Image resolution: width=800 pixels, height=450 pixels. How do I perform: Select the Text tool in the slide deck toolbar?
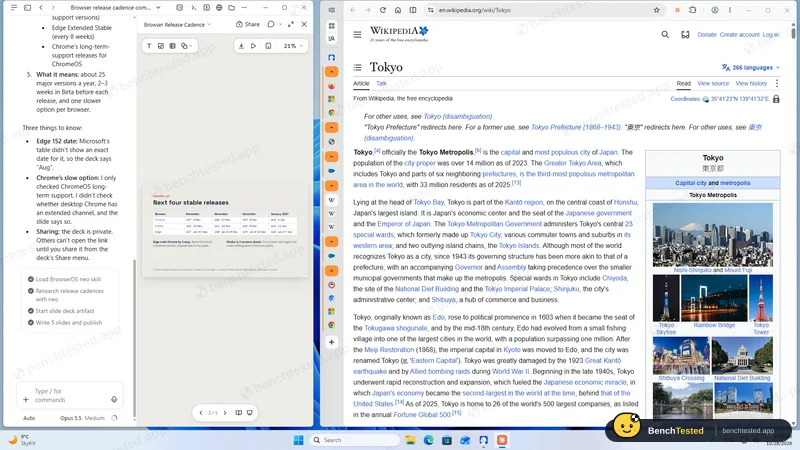[149, 46]
